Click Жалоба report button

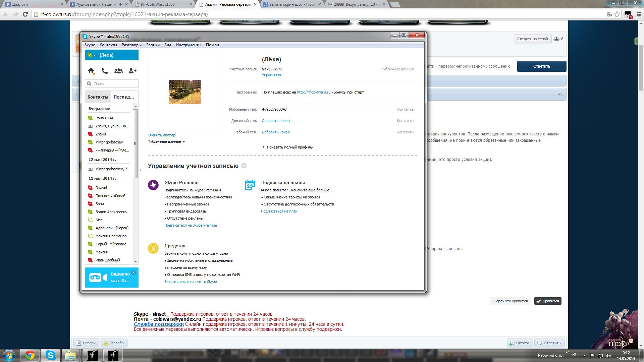(x=114, y=343)
